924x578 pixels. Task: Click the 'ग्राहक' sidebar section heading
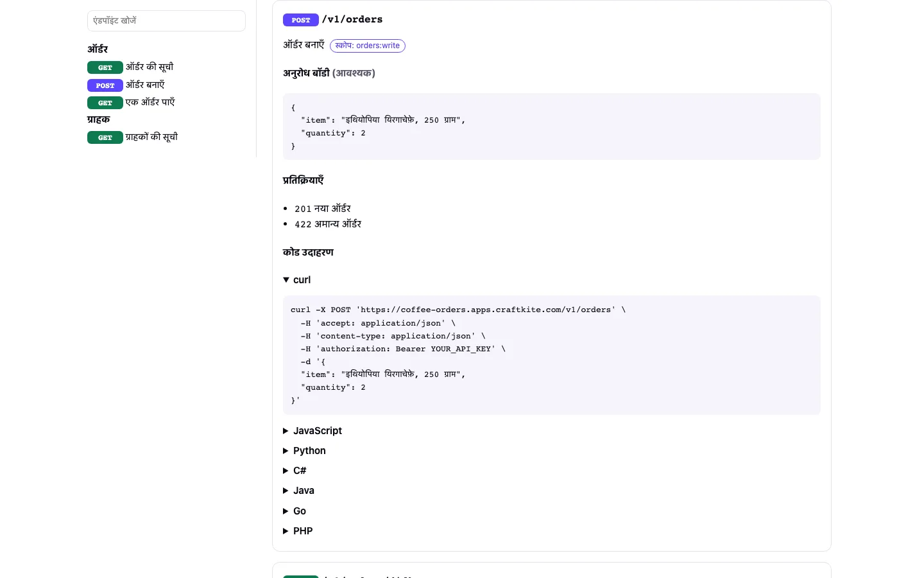click(x=99, y=119)
